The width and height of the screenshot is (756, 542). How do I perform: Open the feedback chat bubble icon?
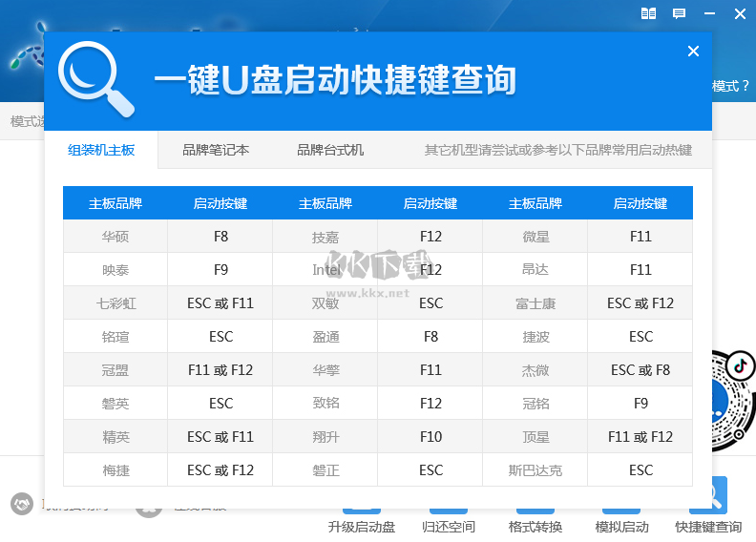point(679,13)
